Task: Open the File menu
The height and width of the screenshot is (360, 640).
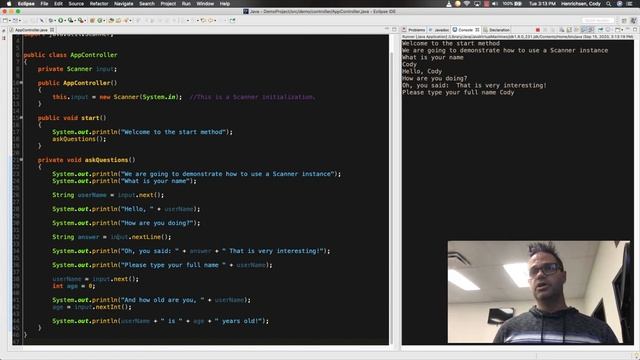Action: (44, 4)
